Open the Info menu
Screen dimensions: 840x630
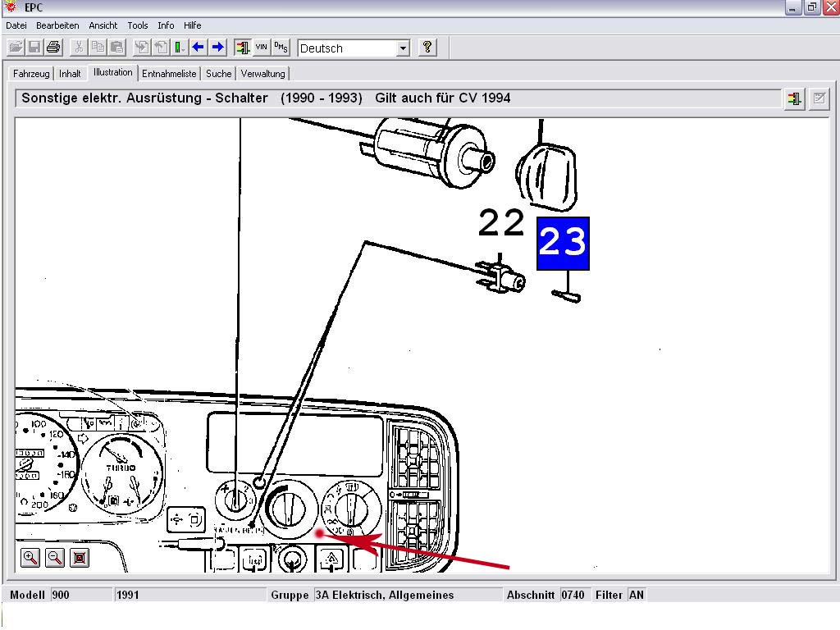(166, 25)
